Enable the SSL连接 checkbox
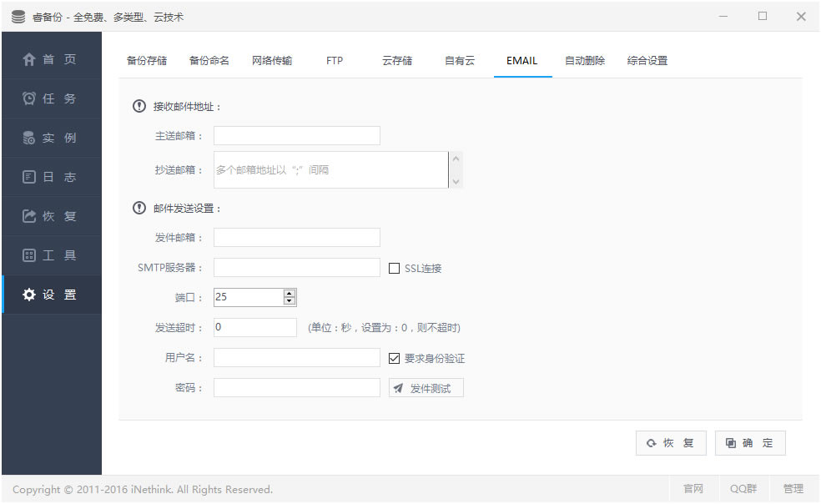The height and width of the screenshot is (504, 821). 392,267
